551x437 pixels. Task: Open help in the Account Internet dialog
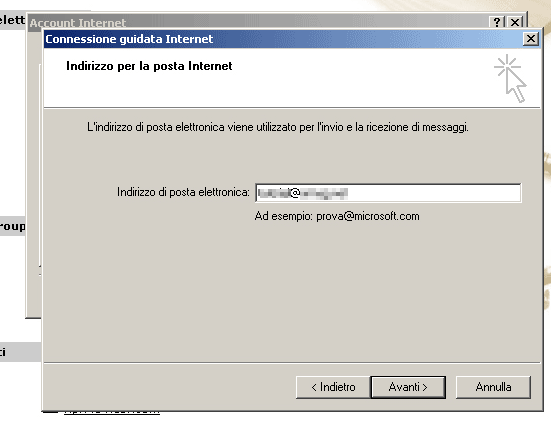(x=497, y=22)
